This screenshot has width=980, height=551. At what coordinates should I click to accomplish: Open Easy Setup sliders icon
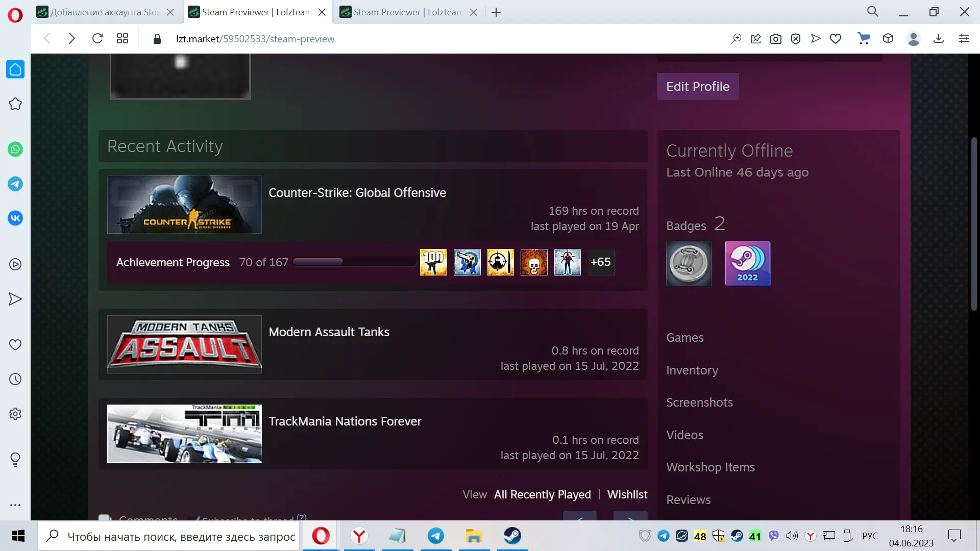click(964, 39)
